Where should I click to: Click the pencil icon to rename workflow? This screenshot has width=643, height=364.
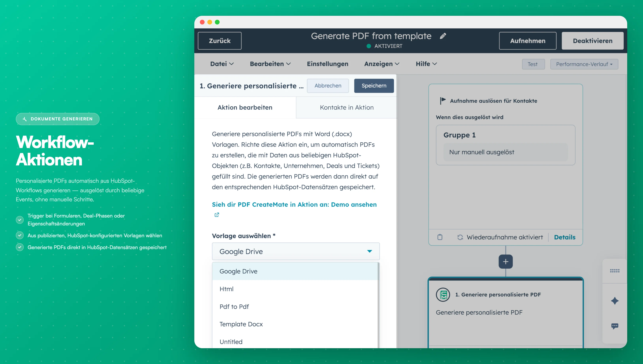443,36
